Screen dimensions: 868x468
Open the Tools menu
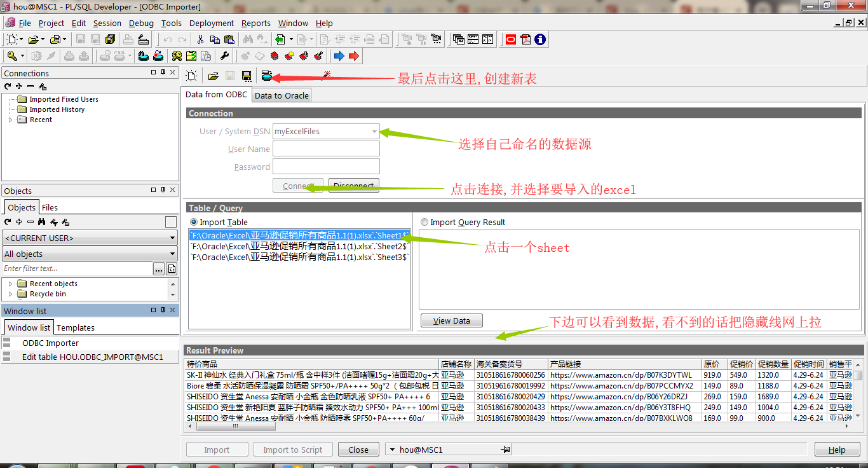pos(170,23)
